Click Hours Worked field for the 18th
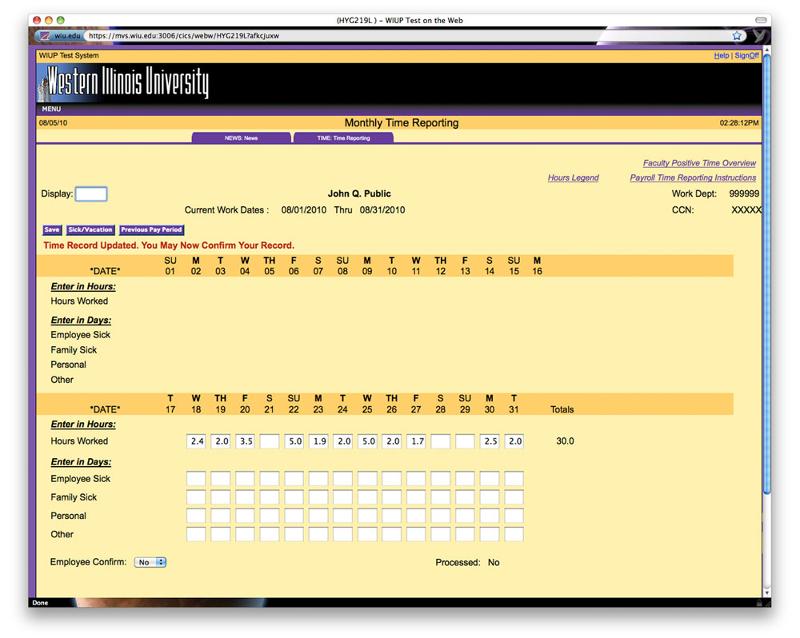Viewport: 800px width, 638px height. 197,441
